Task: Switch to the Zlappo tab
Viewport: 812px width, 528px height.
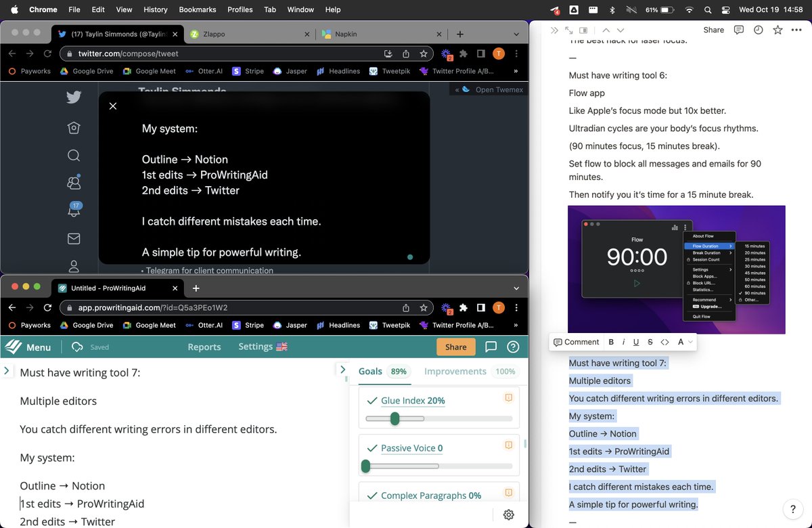Action: coord(250,34)
